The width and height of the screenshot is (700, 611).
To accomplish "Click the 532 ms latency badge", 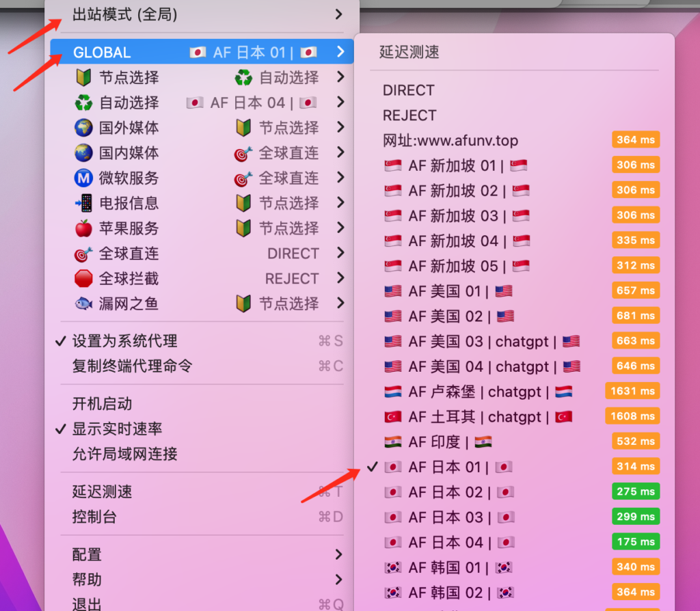I will [x=636, y=442].
